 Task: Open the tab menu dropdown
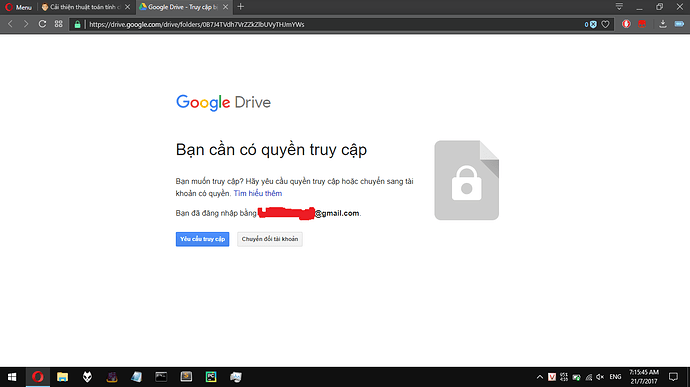tap(619, 7)
